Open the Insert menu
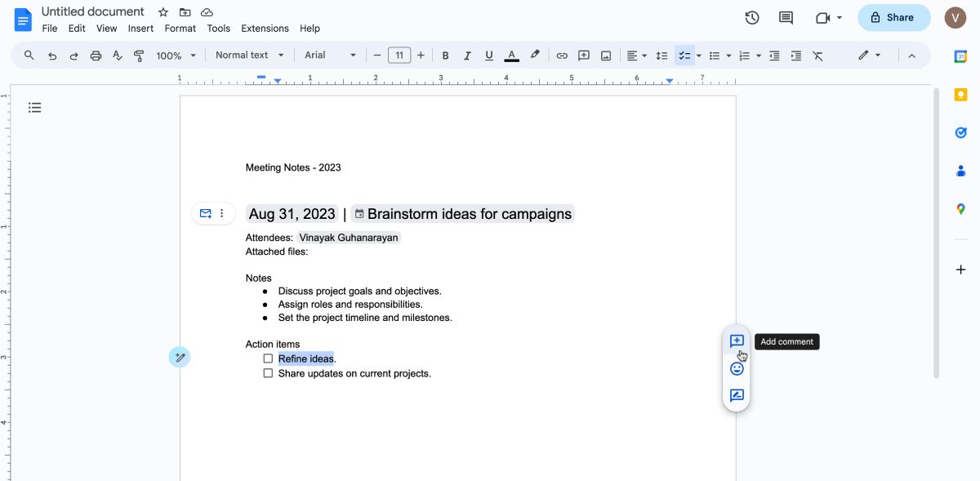The width and height of the screenshot is (980, 481). coord(140,28)
